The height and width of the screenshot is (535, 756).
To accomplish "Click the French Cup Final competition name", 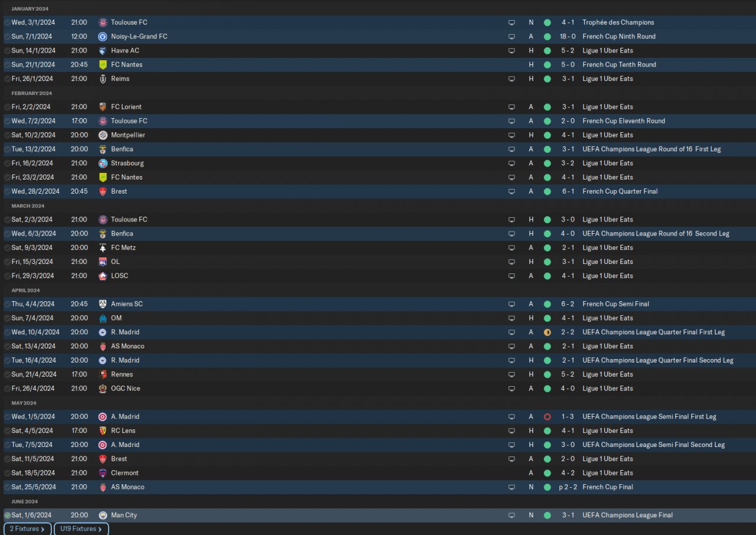I will pyautogui.click(x=608, y=487).
